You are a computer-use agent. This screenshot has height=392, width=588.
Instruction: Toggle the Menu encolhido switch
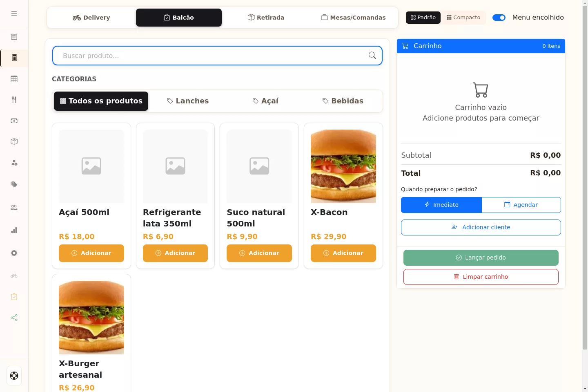pyautogui.click(x=499, y=18)
